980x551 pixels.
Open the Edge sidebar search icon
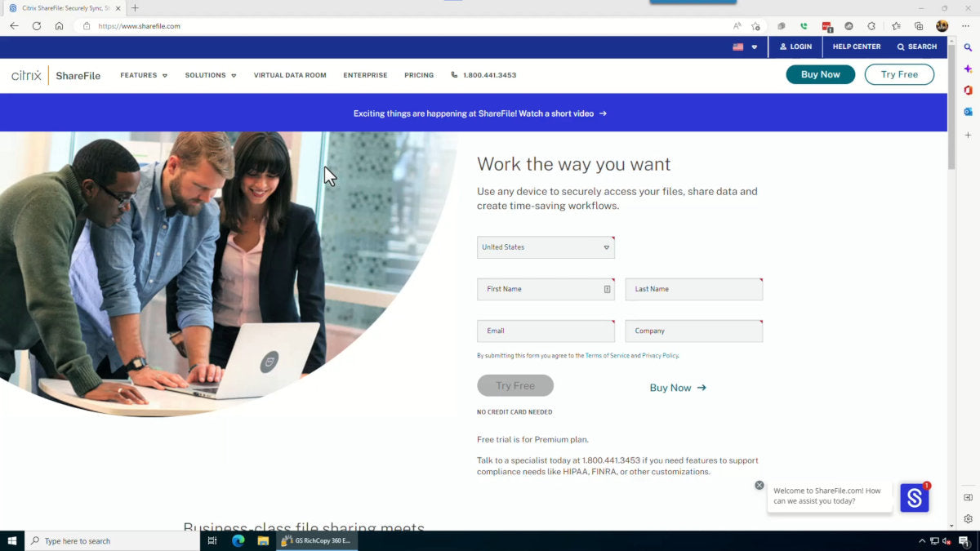coord(968,48)
